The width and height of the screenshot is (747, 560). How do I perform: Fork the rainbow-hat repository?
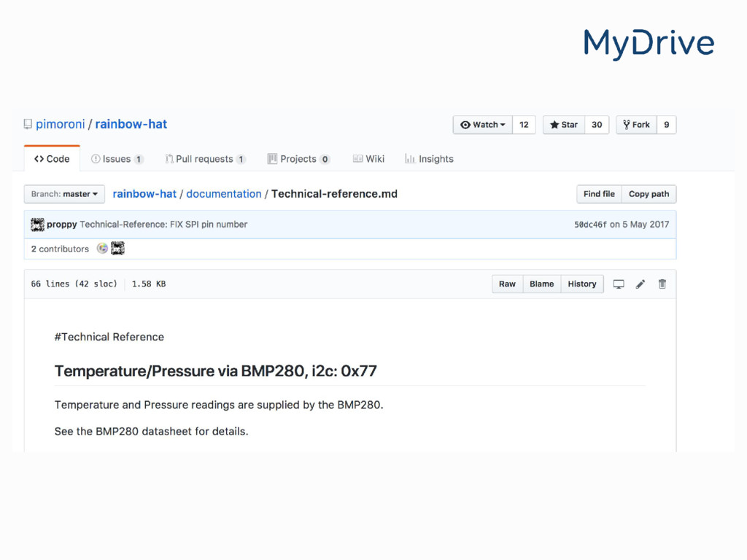pos(636,125)
